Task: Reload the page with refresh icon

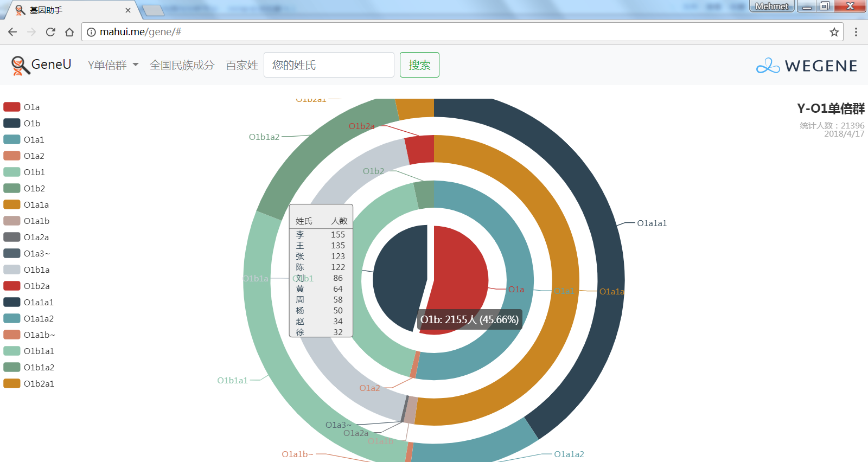Action: click(x=50, y=32)
